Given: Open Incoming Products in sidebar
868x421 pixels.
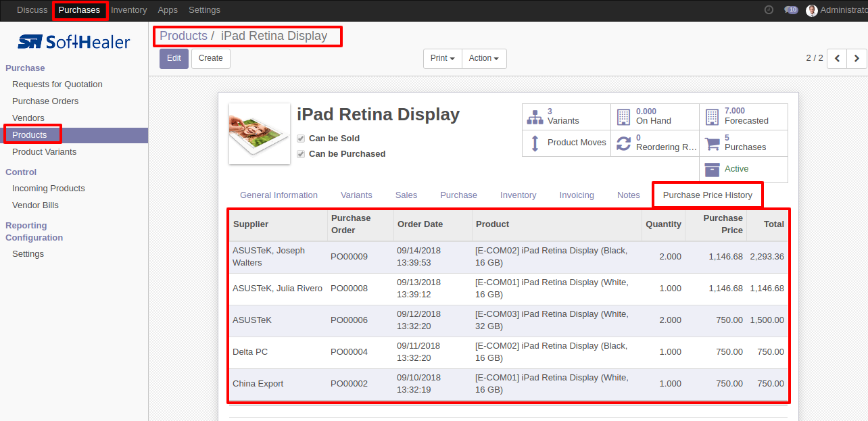Looking at the screenshot, I should point(49,189).
